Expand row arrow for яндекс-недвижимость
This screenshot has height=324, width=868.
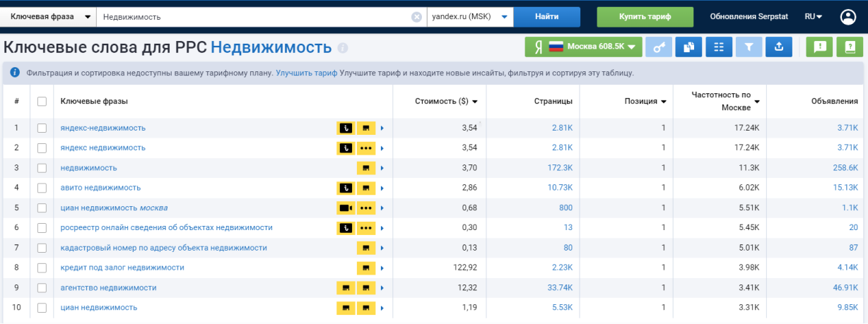click(382, 128)
